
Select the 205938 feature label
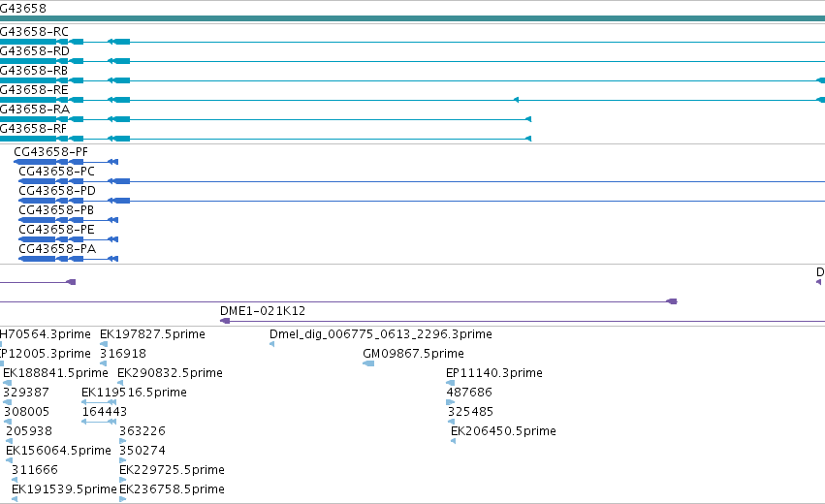(x=29, y=431)
